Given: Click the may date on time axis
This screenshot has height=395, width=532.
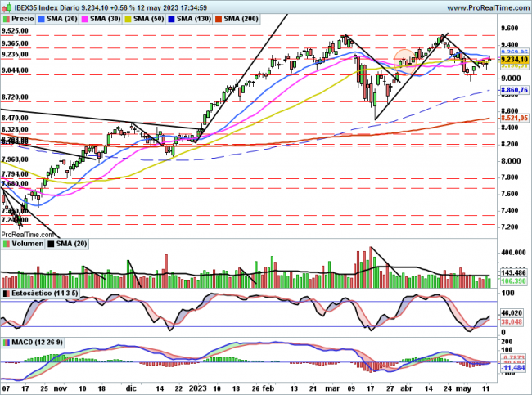Looking at the screenshot, I should [x=463, y=388].
